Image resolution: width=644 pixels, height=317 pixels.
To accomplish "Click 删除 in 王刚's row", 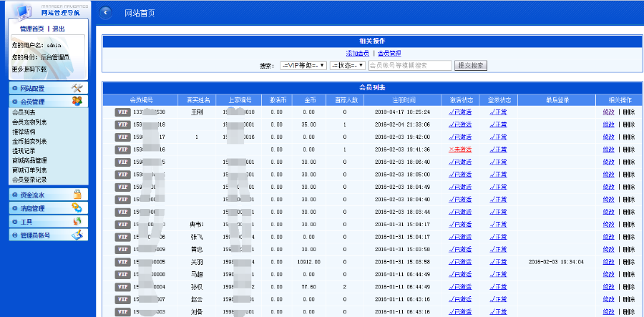I will 629,112.
